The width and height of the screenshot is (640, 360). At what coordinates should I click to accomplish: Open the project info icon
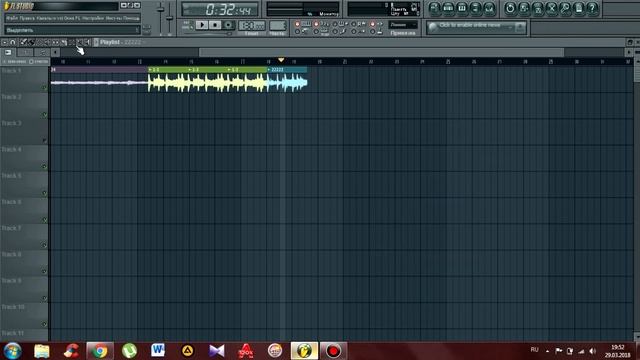(579, 8)
